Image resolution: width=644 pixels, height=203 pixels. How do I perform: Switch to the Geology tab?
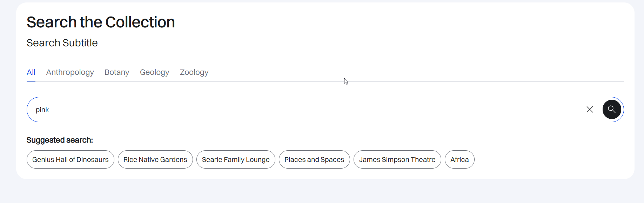155,72
